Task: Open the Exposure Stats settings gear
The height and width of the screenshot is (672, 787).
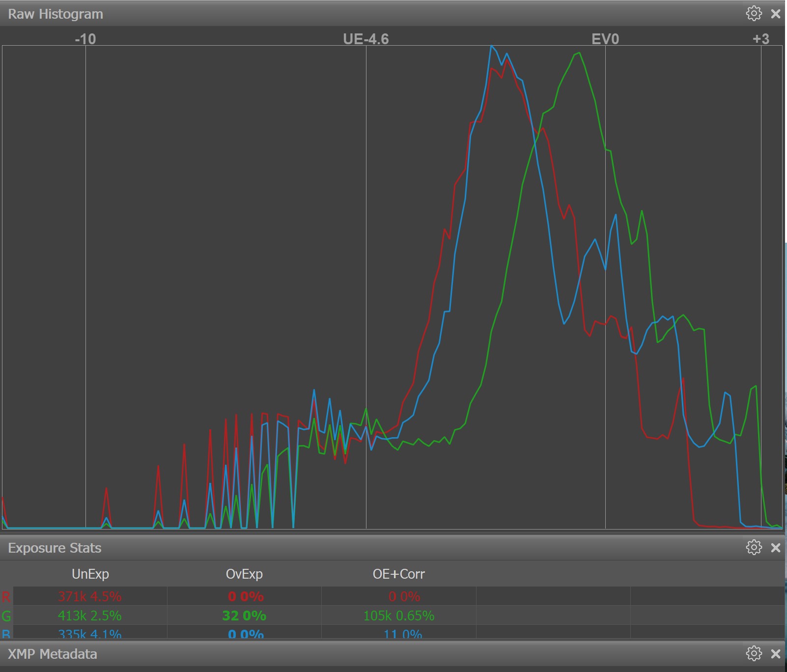Action: point(754,547)
